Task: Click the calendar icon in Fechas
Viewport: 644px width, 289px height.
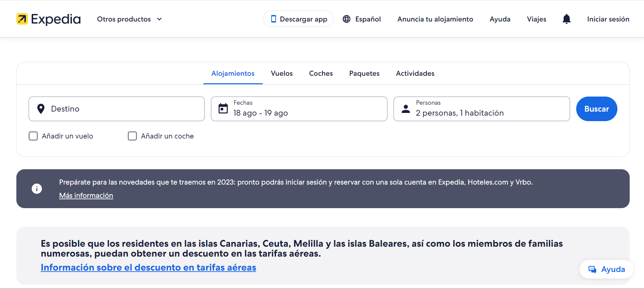Action: coord(223,109)
